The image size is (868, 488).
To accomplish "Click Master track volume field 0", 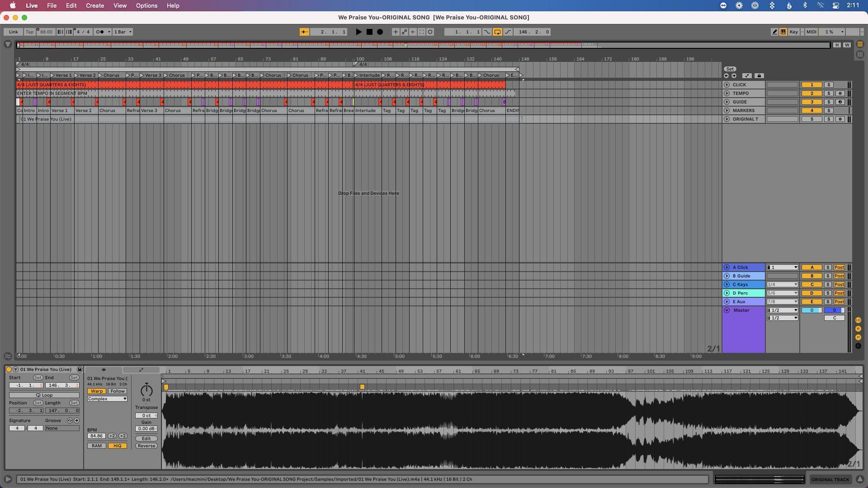I will pyautogui.click(x=811, y=310).
